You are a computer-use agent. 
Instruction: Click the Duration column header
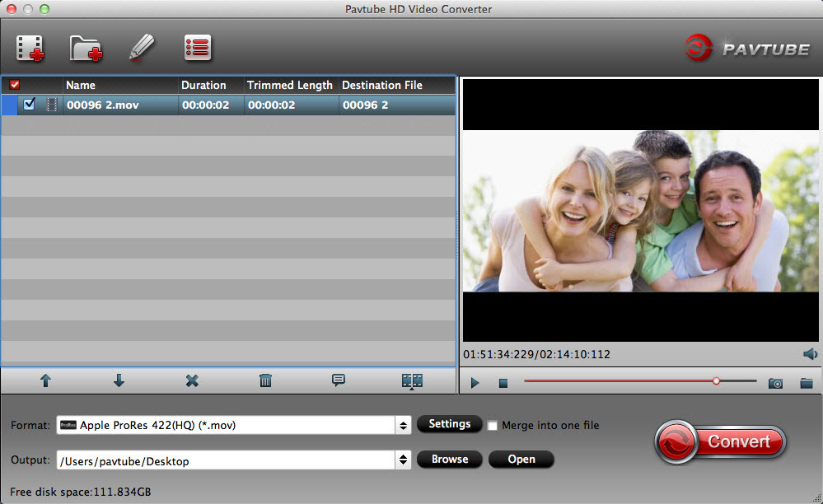coord(212,85)
